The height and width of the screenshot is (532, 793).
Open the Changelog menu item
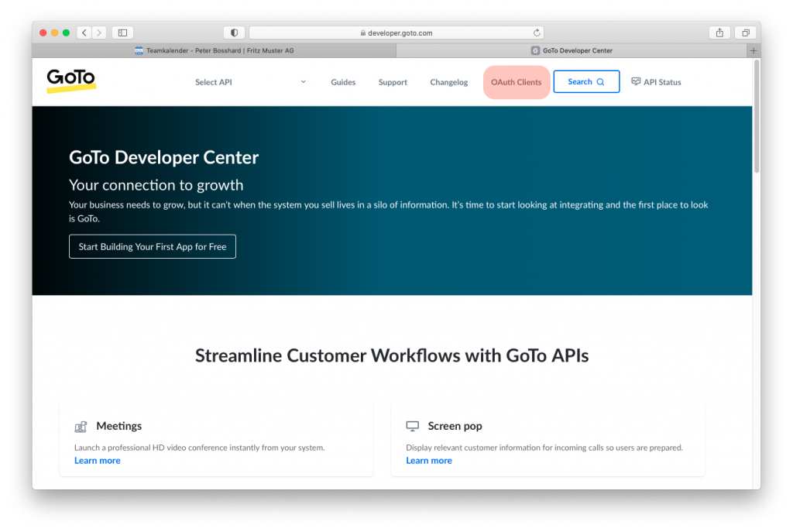[x=449, y=82]
